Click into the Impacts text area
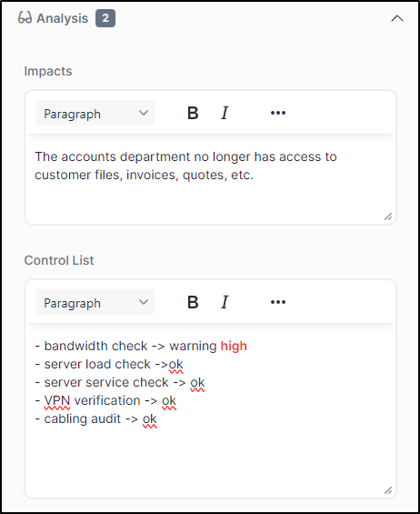This screenshot has width=420, height=514. pyautogui.click(x=210, y=179)
